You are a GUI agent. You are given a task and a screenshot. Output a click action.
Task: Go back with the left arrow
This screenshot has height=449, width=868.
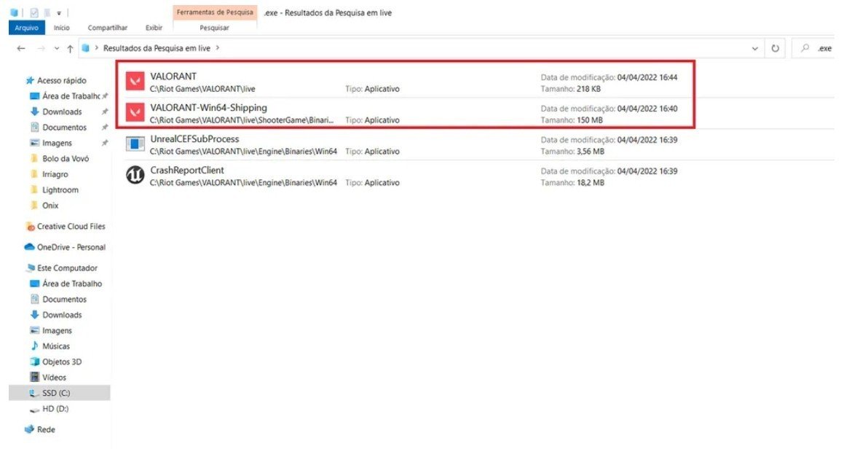click(21, 48)
